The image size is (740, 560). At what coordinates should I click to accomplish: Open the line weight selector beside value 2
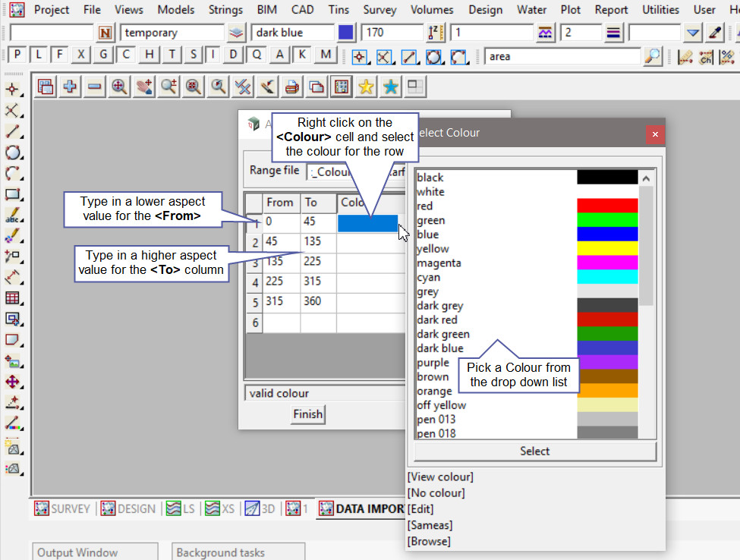tap(614, 33)
